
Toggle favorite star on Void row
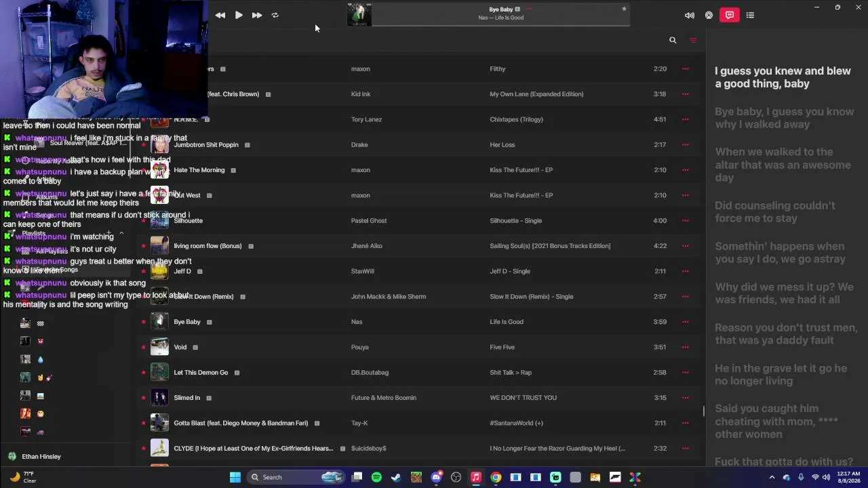click(143, 347)
